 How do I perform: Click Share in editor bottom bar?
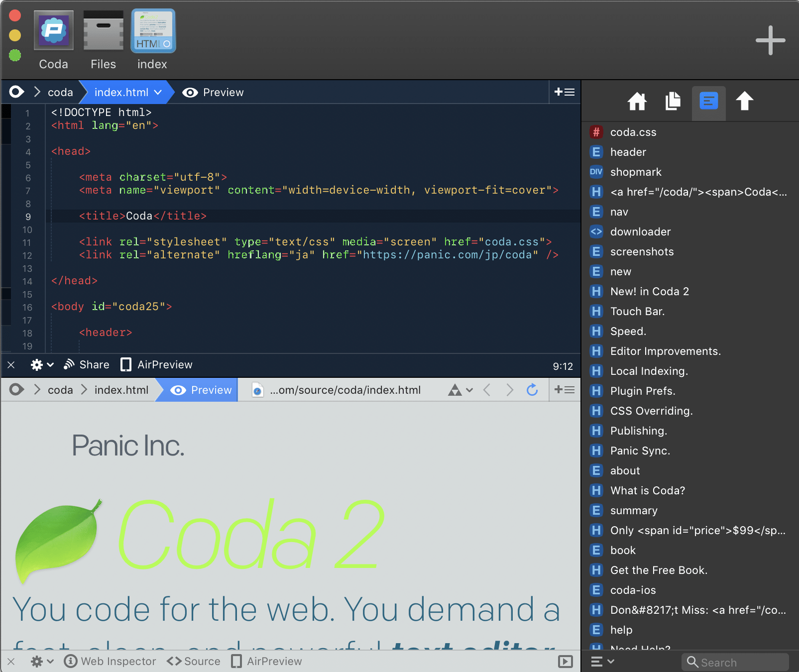(x=86, y=365)
